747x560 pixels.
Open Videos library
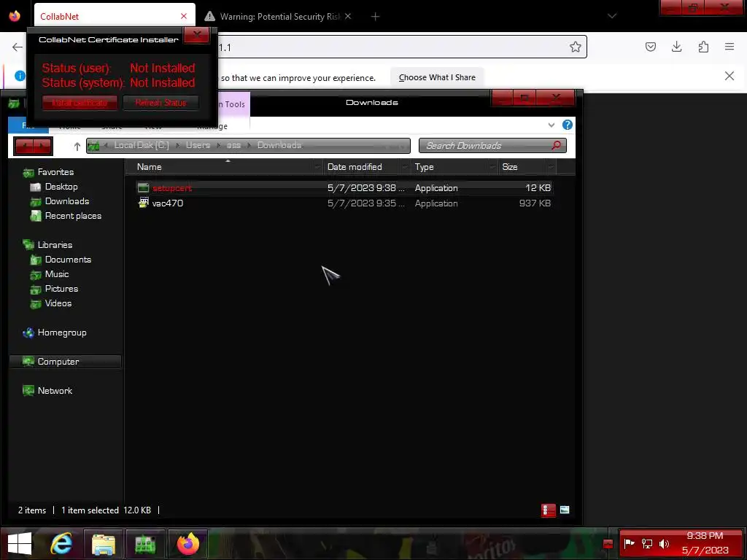tap(58, 303)
